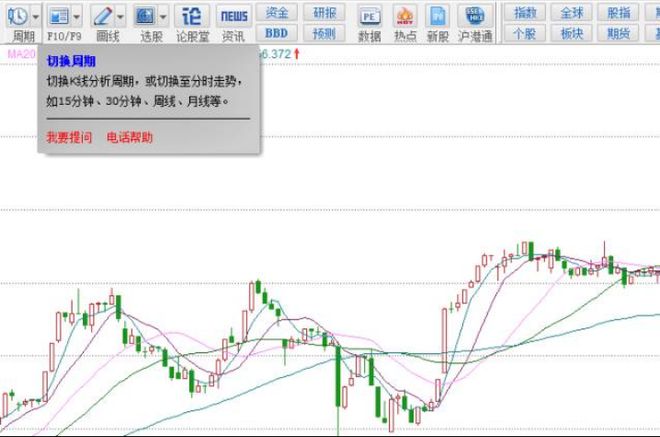Open the 论股堂 forum icon
660x437 pixels.
click(x=192, y=16)
